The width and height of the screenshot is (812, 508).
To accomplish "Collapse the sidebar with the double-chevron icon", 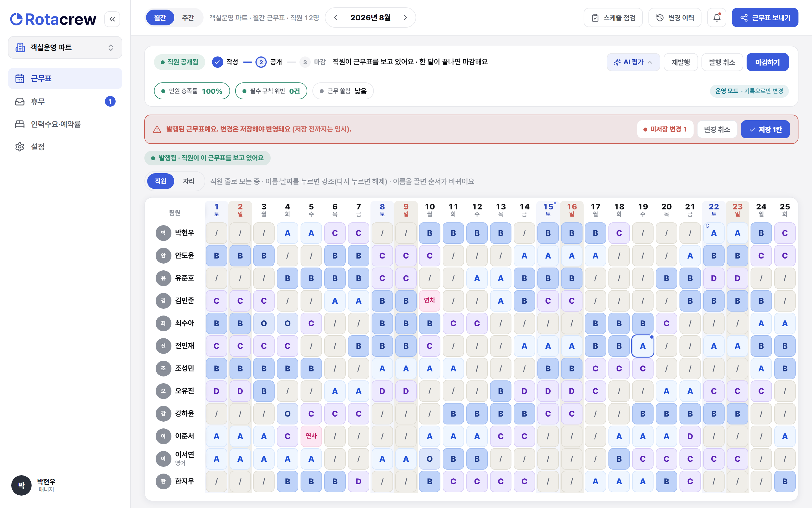I will pyautogui.click(x=112, y=19).
